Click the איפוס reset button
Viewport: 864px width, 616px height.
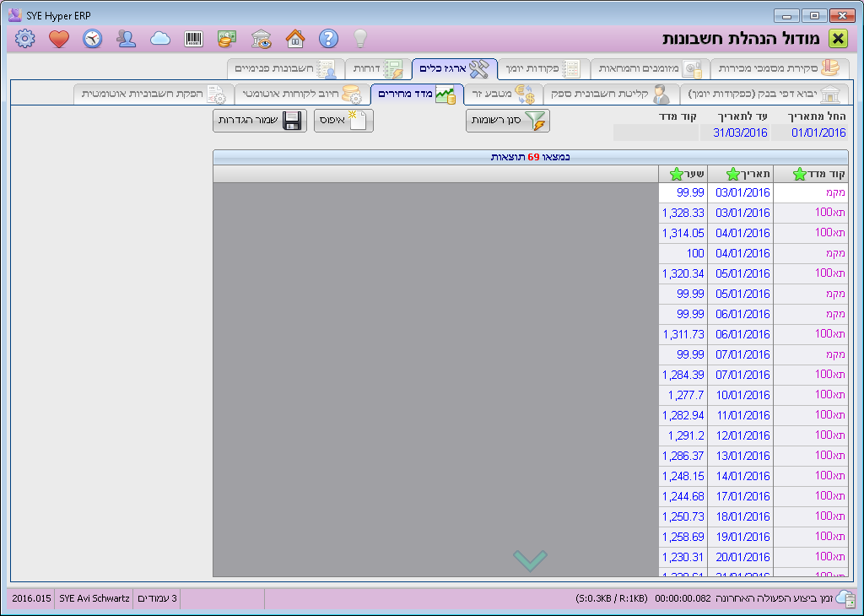coord(344,121)
